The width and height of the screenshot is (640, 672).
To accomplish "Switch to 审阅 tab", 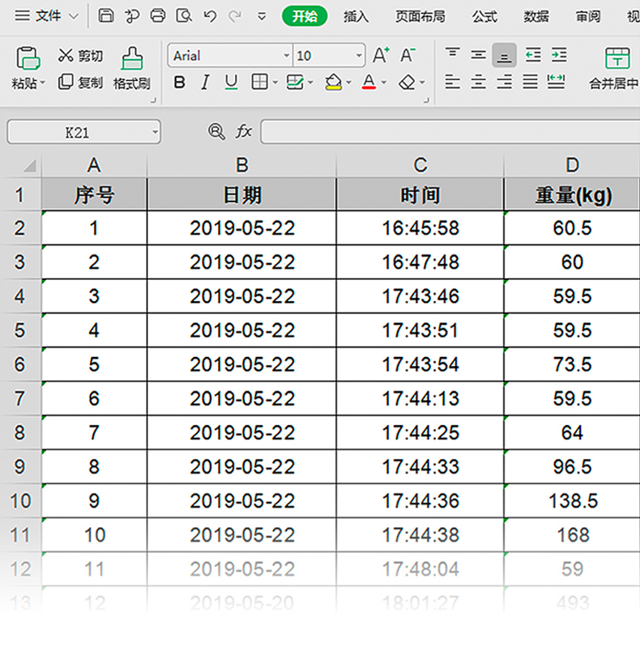I will click(x=587, y=16).
